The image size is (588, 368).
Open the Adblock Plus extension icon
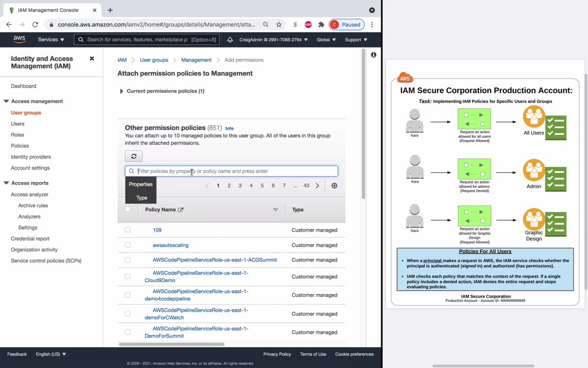point(308,25)
